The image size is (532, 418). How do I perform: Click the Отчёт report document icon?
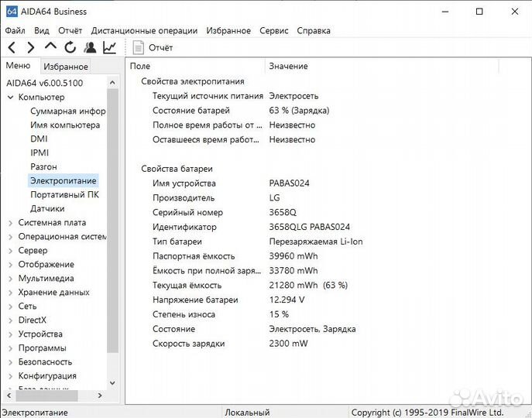(138, 47)
